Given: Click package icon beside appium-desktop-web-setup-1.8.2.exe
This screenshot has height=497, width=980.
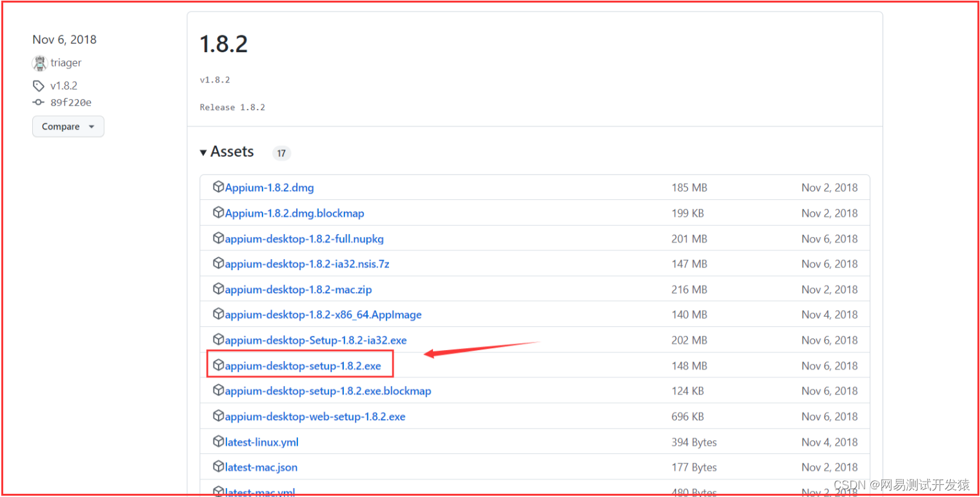Looking at the screenshot, I should tap(218, 416).
